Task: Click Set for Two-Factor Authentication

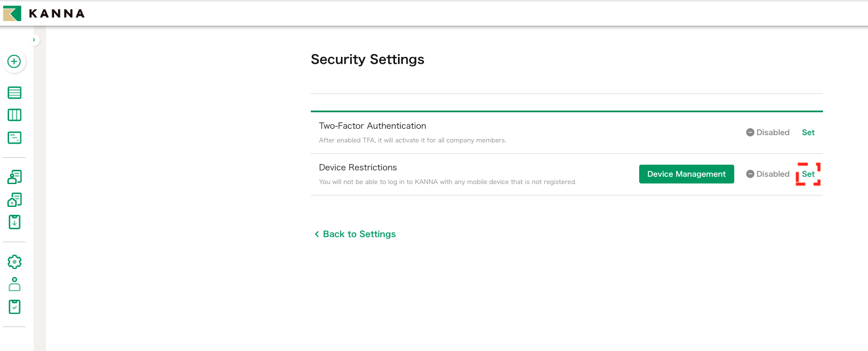Action: point(808,132)
